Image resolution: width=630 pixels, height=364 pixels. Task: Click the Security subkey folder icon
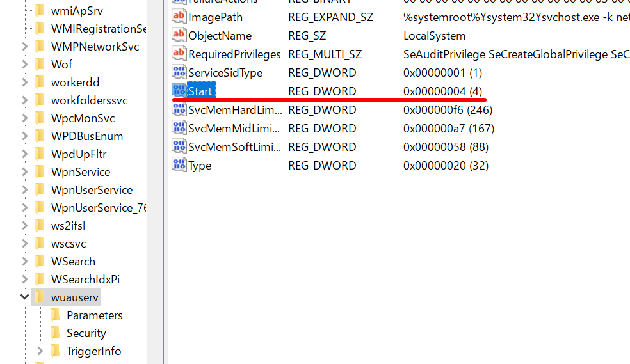(x=56, y=333)
